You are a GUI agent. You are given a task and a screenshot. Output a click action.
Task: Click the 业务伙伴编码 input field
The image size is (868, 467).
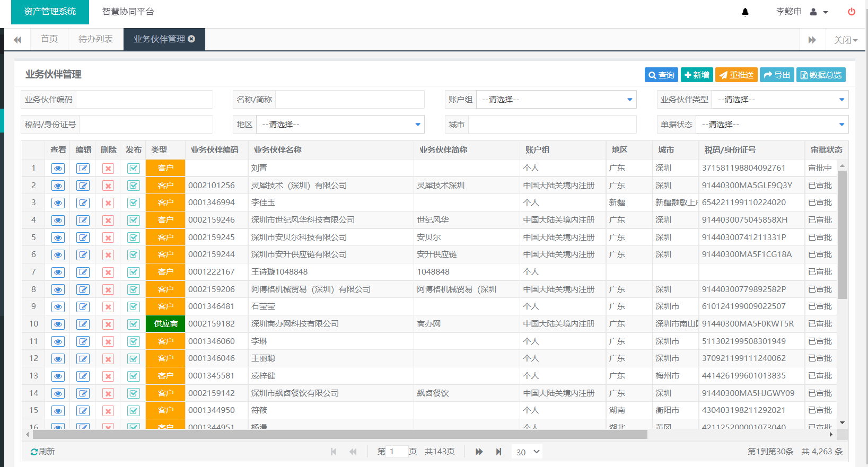(x=144, y=99)
